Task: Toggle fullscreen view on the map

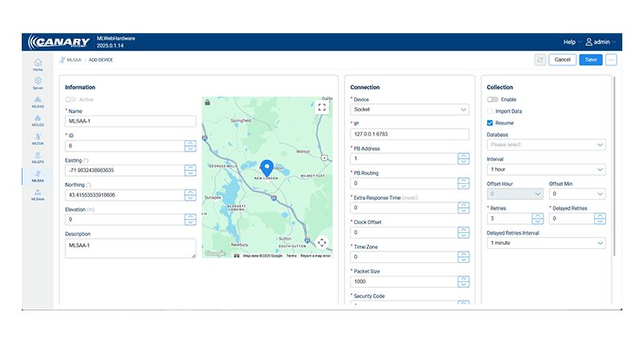Action: (x=321, y=107)
